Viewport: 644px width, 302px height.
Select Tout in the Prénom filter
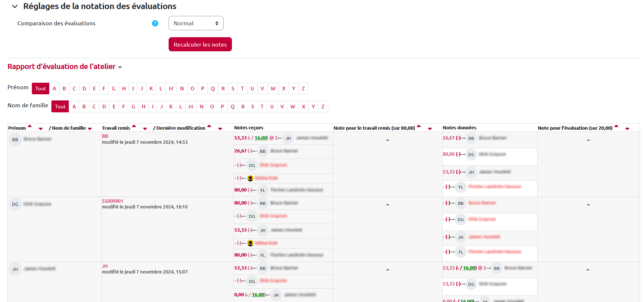click(41, 89)
